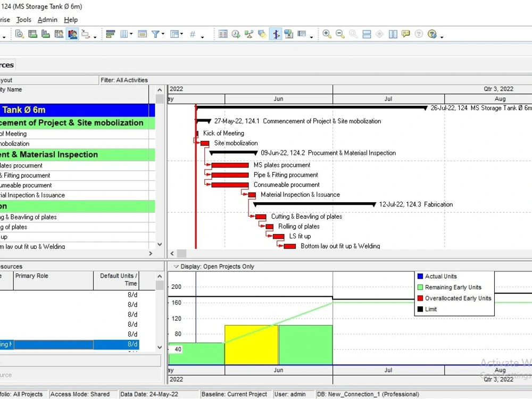Select the Consumeable procurment Gantt bar
532x399 pixels.
tap(230, 185)
